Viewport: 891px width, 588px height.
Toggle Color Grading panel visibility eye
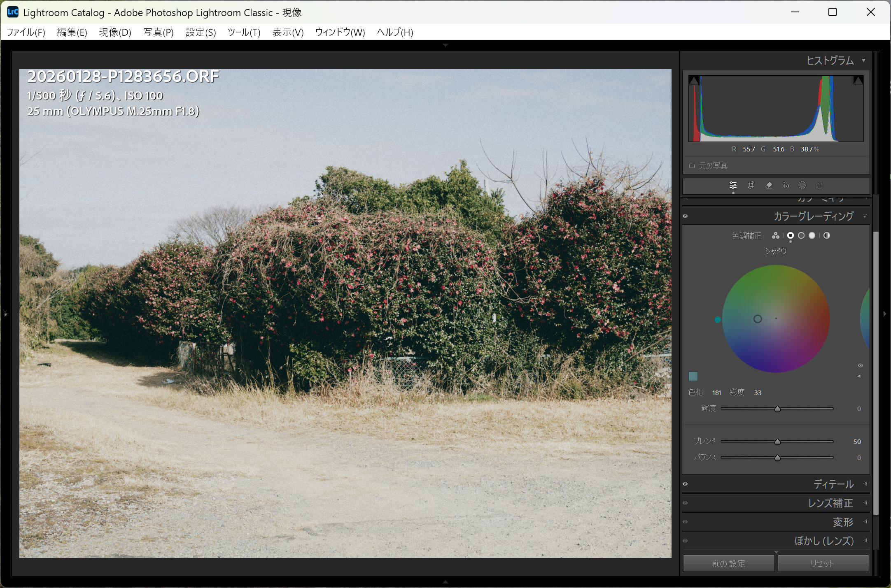point(685,216)
